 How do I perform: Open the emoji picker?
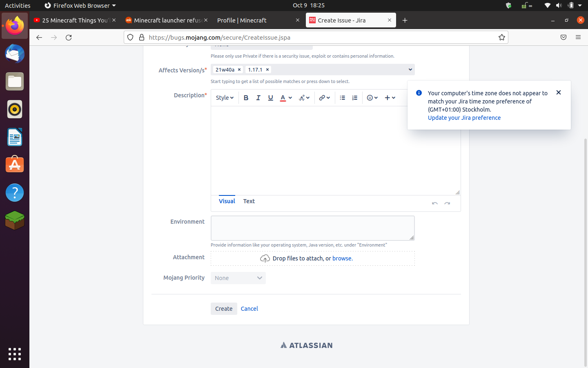[x=372, y=98]
